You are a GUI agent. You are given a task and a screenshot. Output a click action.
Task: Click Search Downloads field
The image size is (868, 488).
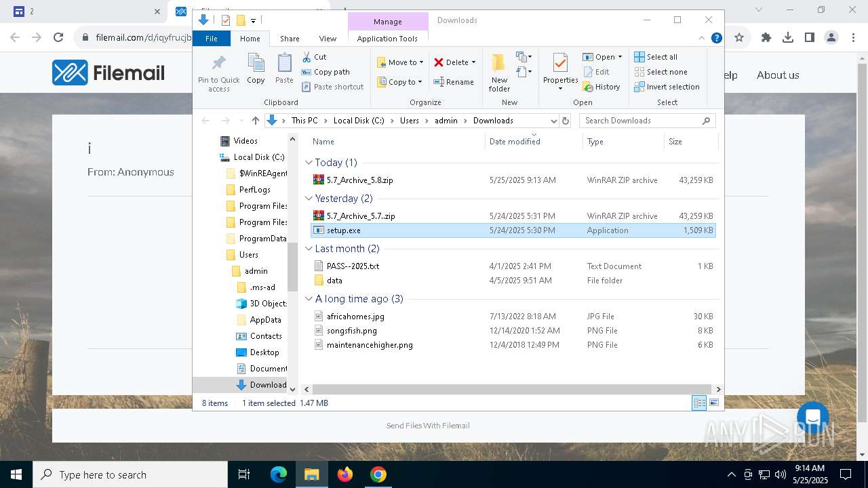pos(647,121)
